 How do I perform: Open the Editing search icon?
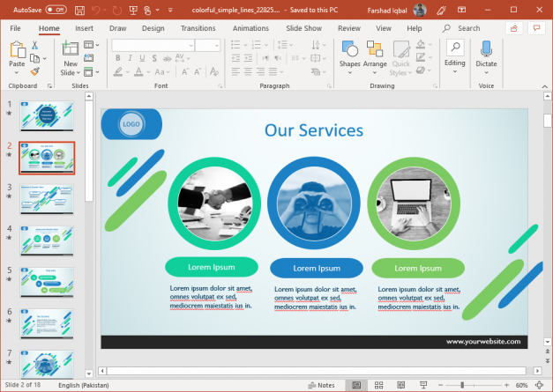[455, 48]
